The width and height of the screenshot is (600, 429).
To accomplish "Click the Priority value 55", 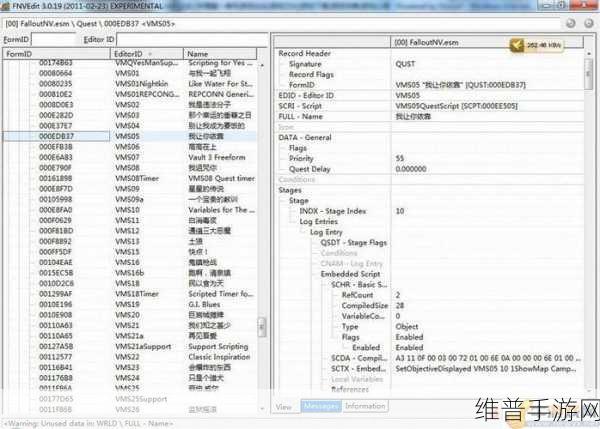I will pos(400,158).
